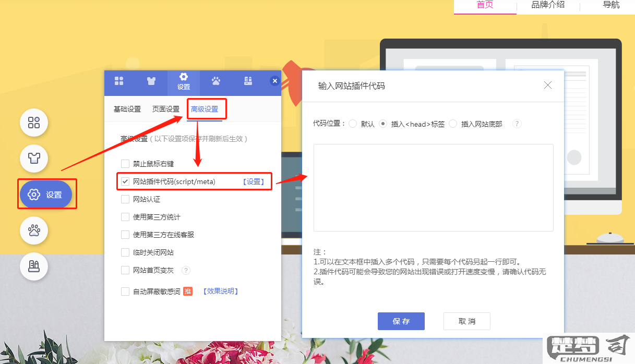Viewport: 635px width, 364px height.
Task: Enable 自动屏蔽敏感词 checkbox
Action: (x=125, y=292)
